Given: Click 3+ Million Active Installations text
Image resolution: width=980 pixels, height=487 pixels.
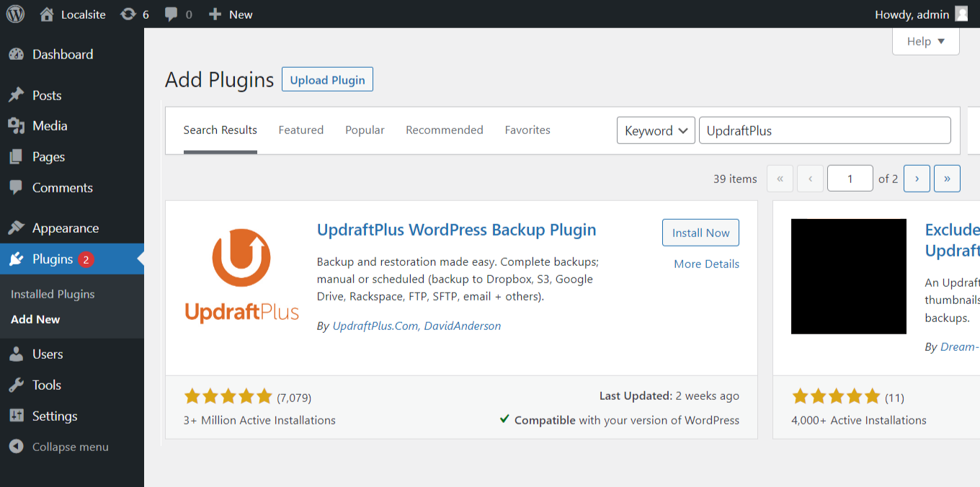Looking at the screenshot, I should click(x=259, y=420).
